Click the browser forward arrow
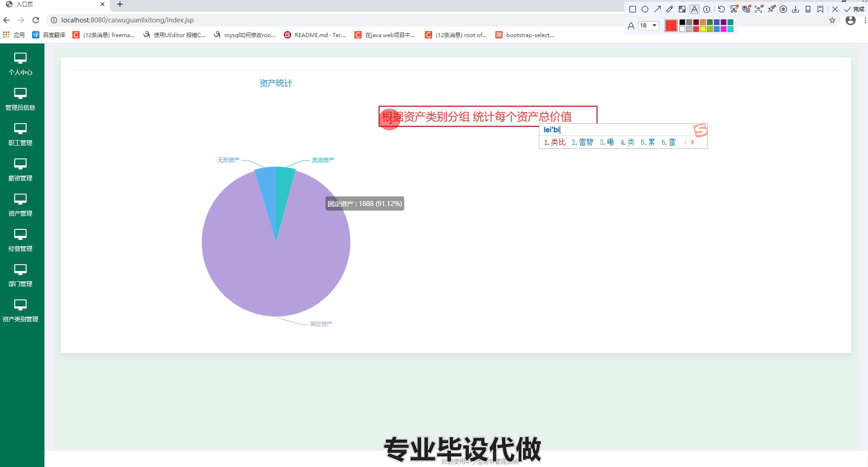The image size is (868, 467). tap(21, 20)
